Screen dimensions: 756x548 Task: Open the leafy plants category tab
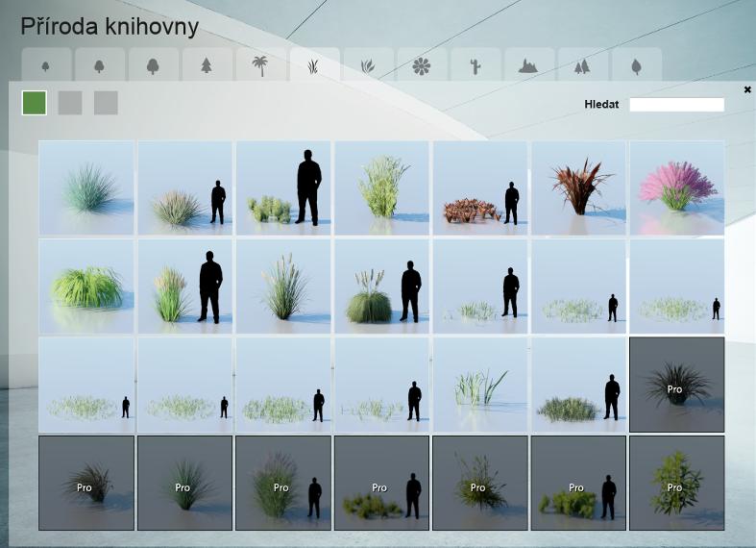367,64
